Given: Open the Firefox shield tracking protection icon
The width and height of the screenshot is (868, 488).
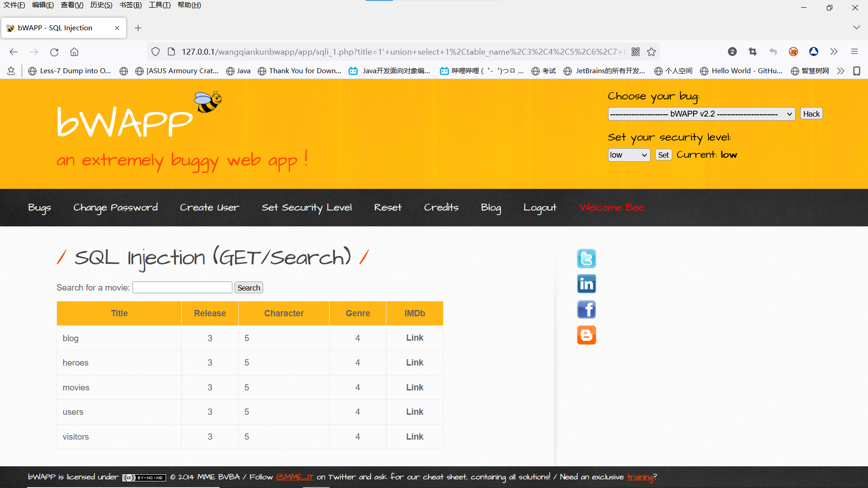Looking at the screenshot, I should pos(155,52).
